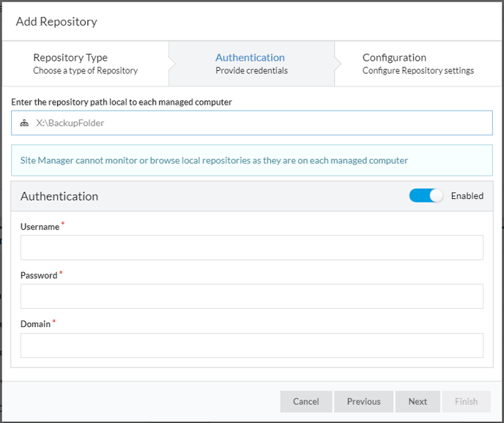Image resolution: width=504 pixels, height=423 pixels.
Task: Focus the Domain input field
Action: click(252, 345)
